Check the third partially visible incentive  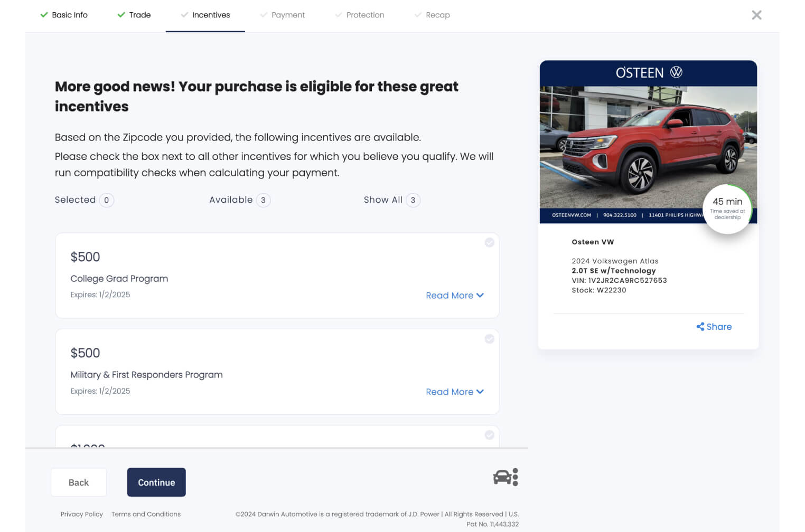(490, 435)
